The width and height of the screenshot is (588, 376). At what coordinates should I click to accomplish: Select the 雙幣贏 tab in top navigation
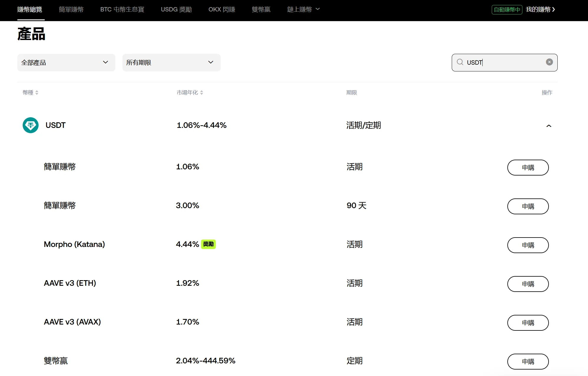pos(261,9)
